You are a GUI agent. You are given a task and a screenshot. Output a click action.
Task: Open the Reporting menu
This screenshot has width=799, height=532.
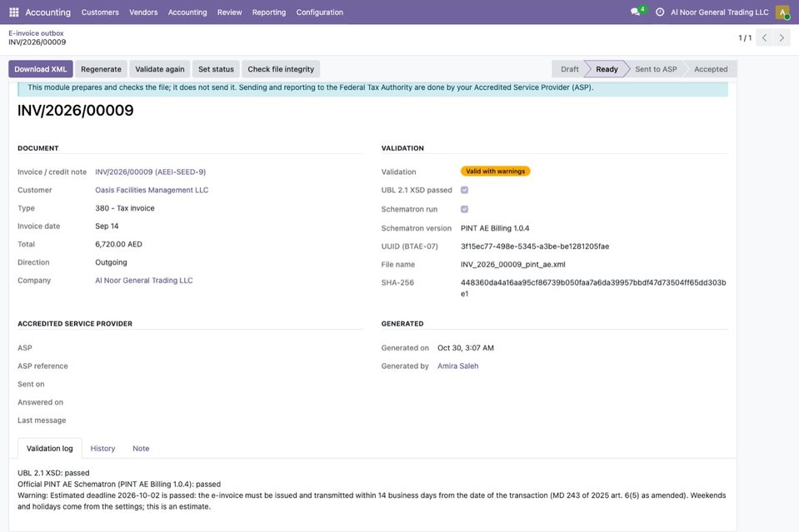269,12
